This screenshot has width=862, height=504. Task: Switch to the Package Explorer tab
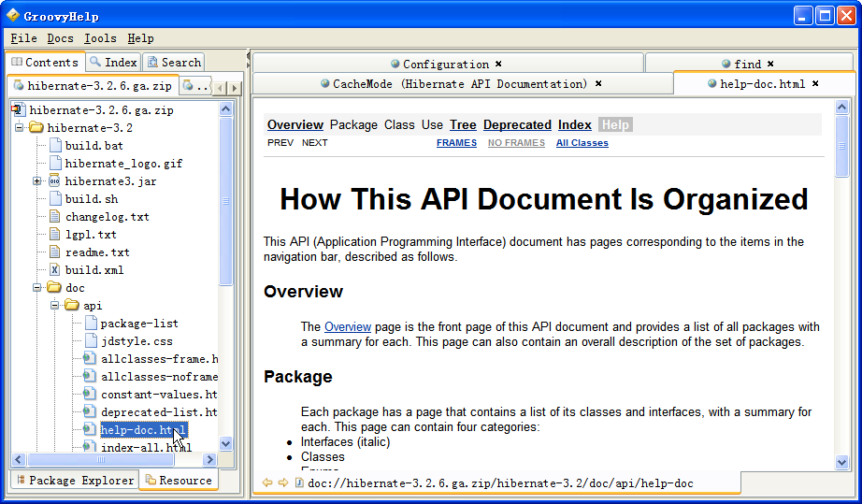[74, 481]
